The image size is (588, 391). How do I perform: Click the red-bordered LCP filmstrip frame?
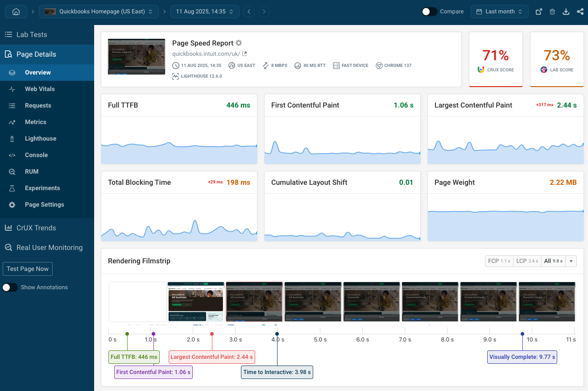click(254, 301)
